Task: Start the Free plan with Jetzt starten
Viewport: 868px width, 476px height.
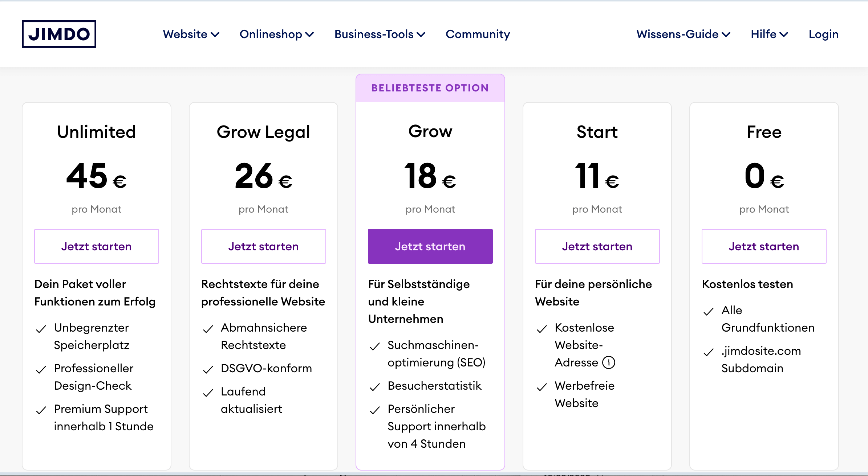Action: [764, 246]
